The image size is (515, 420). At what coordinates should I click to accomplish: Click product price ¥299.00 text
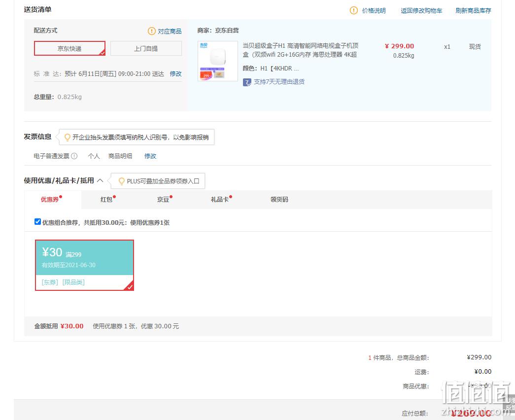(x=399, y=46)
